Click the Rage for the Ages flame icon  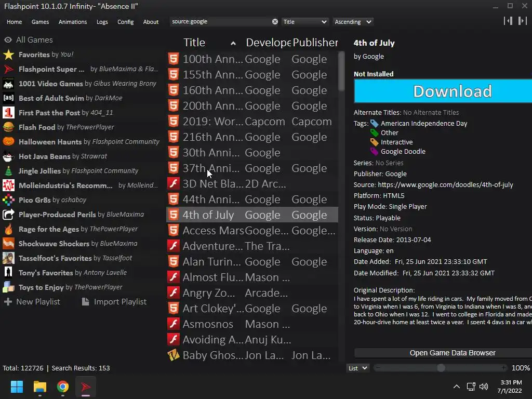tap(8, 229)
